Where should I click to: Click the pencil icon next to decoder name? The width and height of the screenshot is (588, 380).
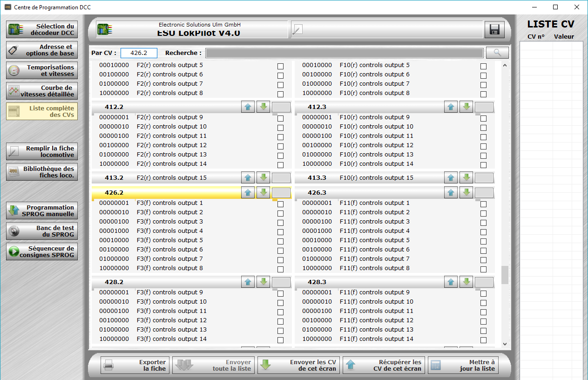297,30
